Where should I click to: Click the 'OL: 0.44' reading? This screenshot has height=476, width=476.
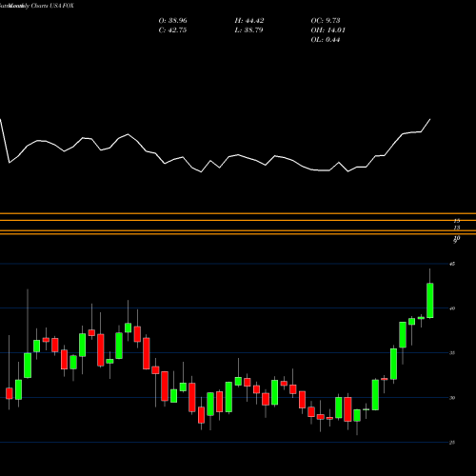(x=326, y=40)
